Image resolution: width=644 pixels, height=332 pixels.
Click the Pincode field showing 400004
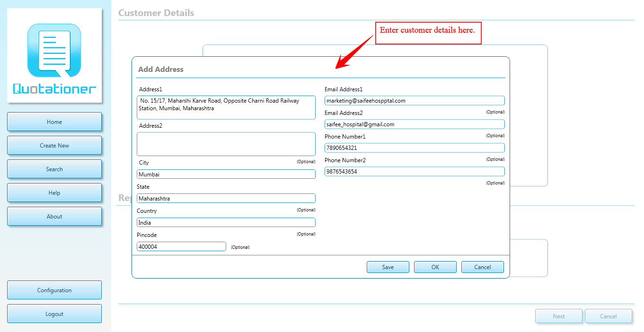[181, 246]
